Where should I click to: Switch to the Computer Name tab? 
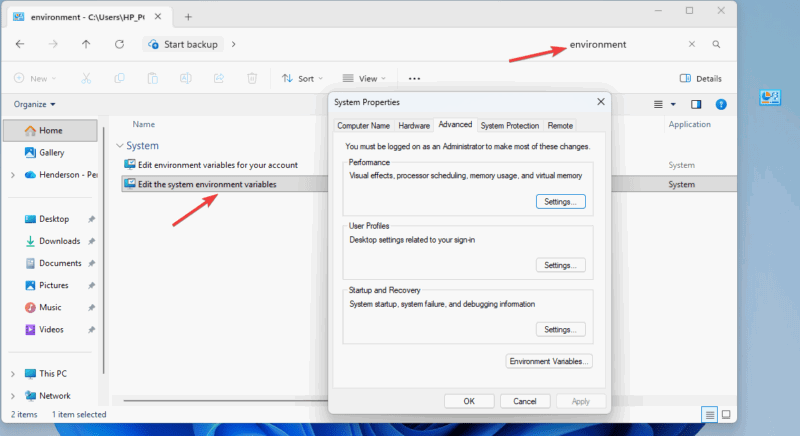(363, 125)
